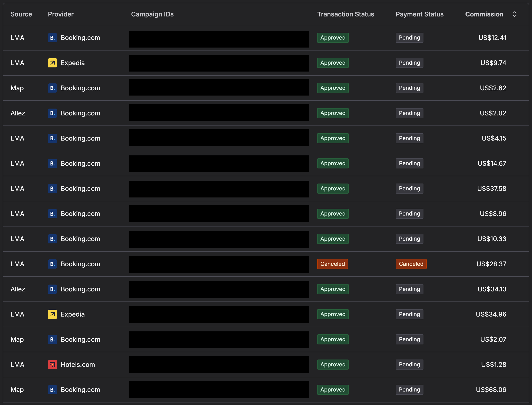The width and height of the screenshot is (532, 405).
Task: Click Booking.com logo in US$2.62 row
Action: click(52, 88)
